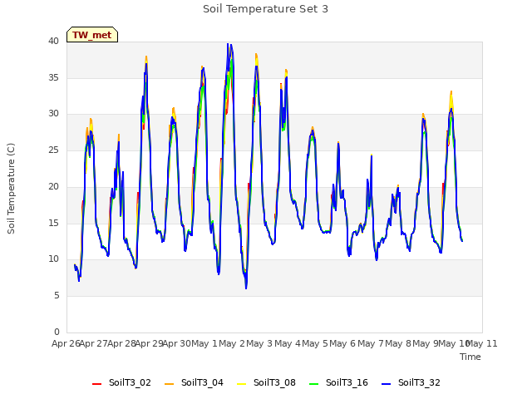The height and width of the screenshot is (399, 532).
Task: Select the SoilT3_32 legend entry
Action: [411, 382]
